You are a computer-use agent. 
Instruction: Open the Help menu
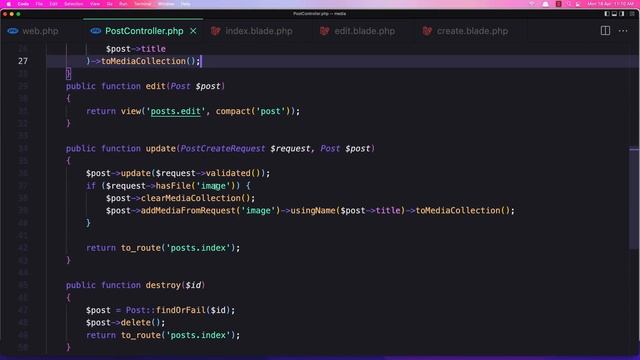point(185,4)
